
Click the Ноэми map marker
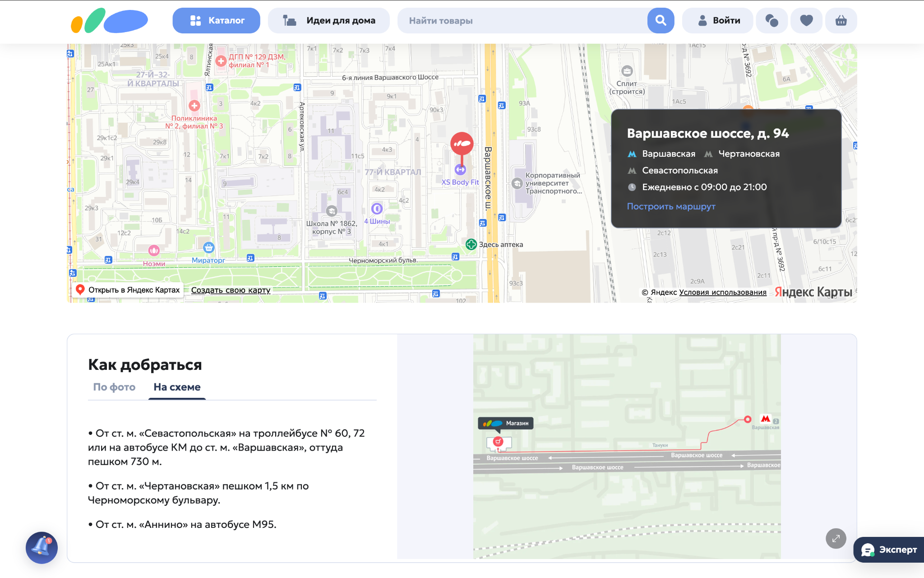[x=154, y=250]
